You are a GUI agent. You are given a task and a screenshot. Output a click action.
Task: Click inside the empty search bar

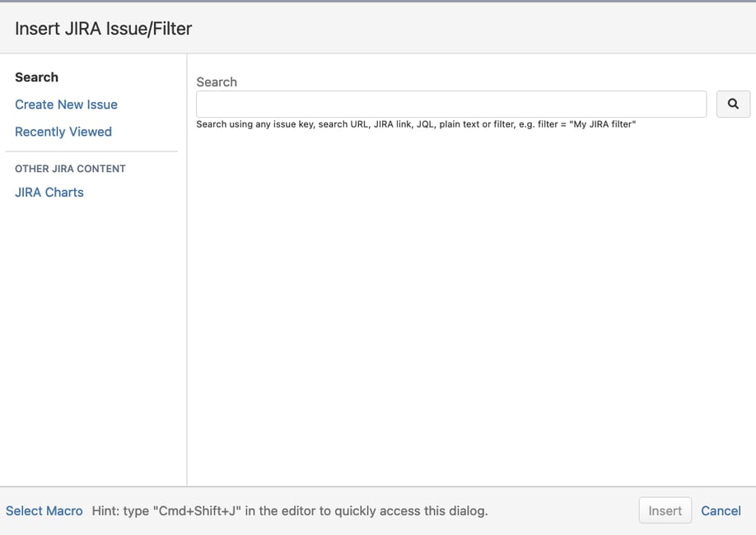(451, 104)
